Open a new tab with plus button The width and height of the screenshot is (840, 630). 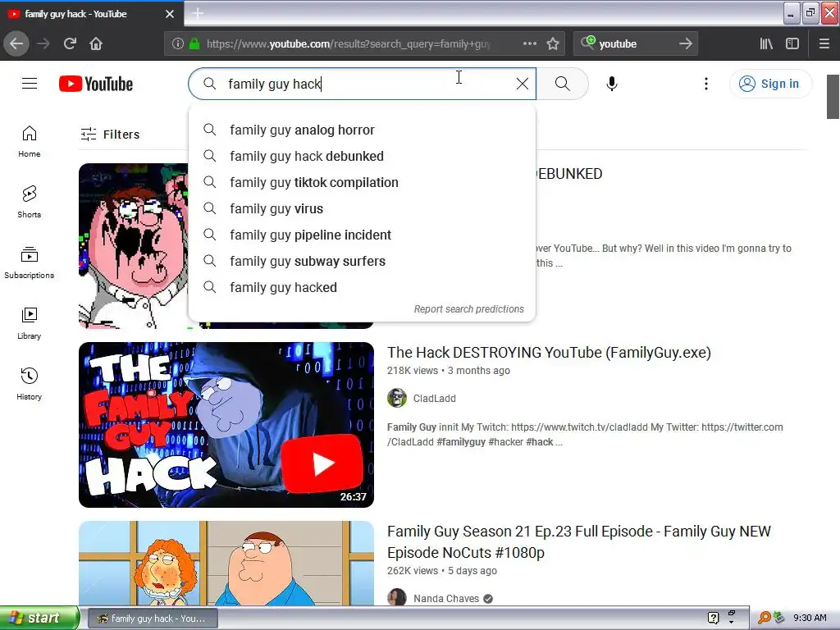(198, 13)
